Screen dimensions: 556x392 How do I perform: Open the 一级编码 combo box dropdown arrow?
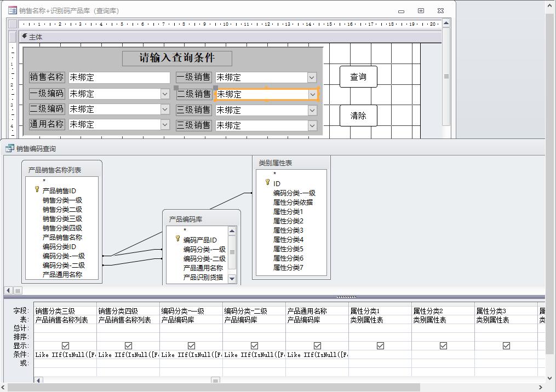(x=165, y=94)
